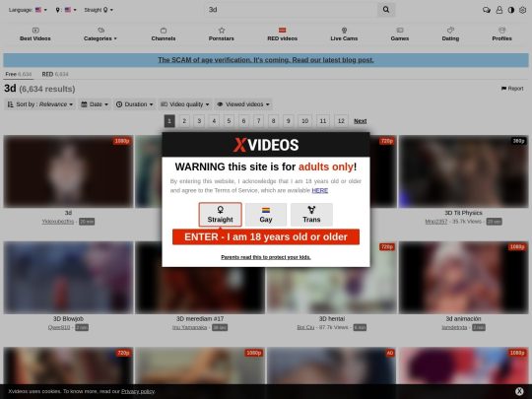Go to results page 2

click(x=184, y=121)
